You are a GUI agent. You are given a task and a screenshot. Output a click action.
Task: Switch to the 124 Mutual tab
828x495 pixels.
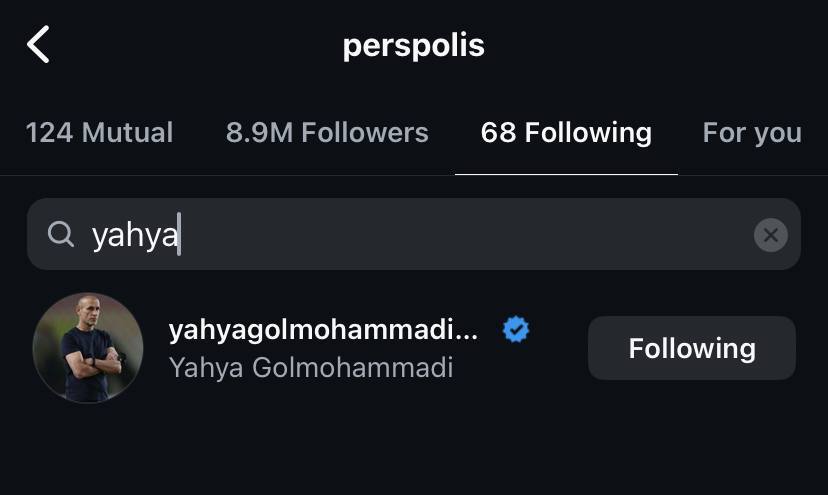[99, 133]
